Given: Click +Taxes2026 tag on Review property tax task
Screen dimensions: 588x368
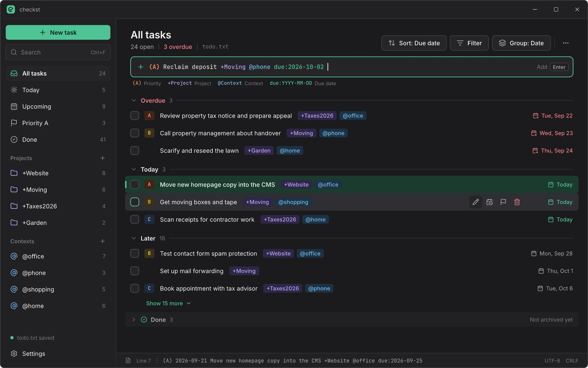Looking at the screenshot, I should pos(317,116).
